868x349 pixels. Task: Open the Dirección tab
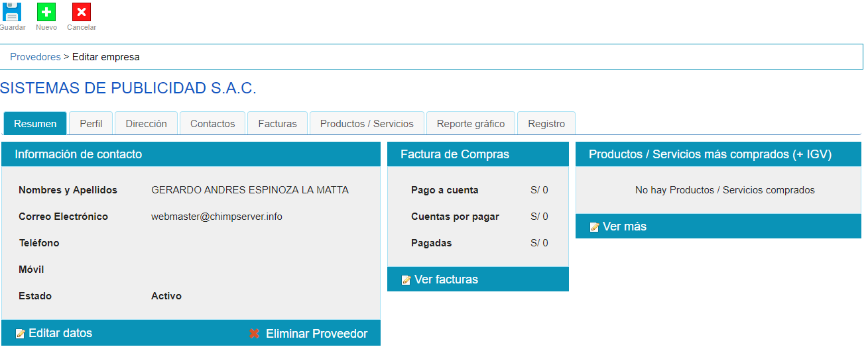(146, 124)
